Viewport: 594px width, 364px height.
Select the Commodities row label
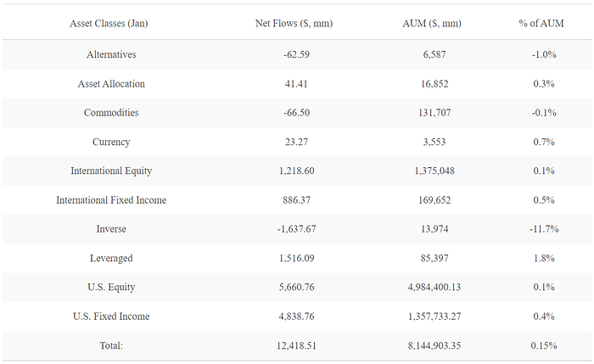111,113
